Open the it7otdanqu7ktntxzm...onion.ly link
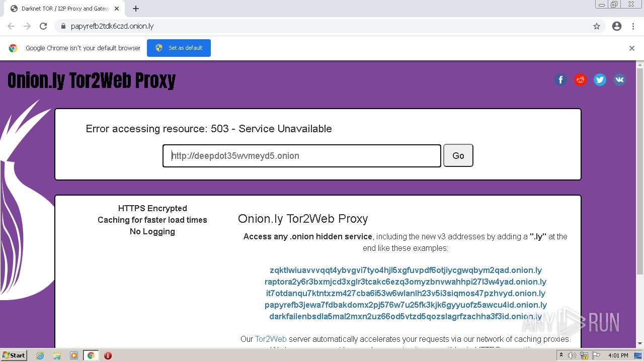Viewport: 644px width, 362px height. 406,293
